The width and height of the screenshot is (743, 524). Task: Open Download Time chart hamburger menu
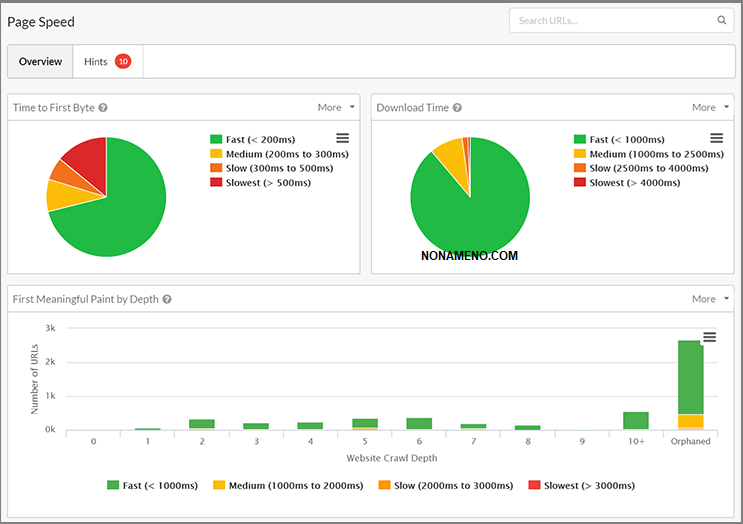coord(716,138)
